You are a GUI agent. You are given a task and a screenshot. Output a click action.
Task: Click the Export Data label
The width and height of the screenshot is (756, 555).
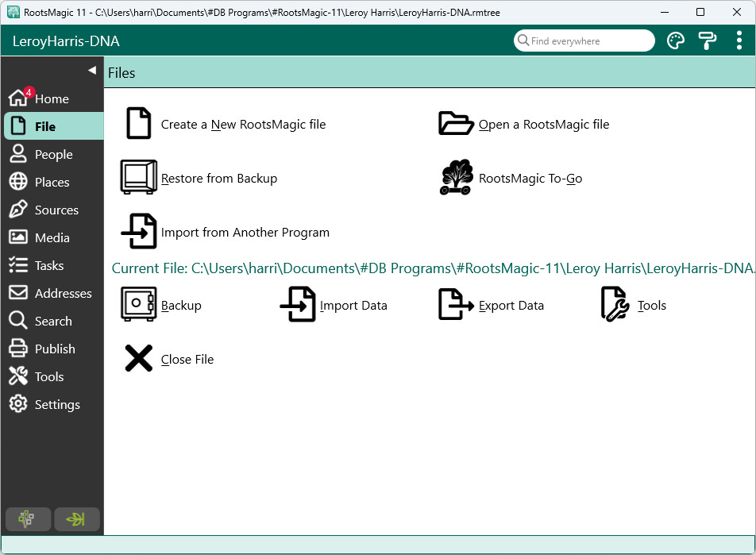511,306
